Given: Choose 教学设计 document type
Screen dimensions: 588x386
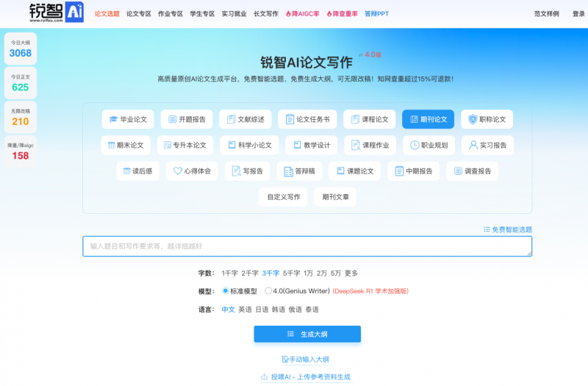Looking at the screenshot, I should [312, 145].
